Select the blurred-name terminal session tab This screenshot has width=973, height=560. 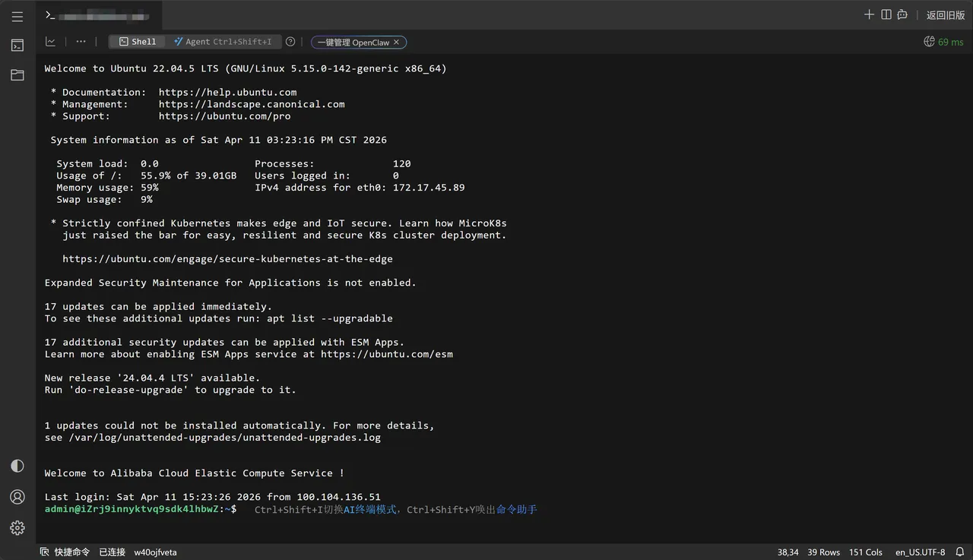click(99, 15)
